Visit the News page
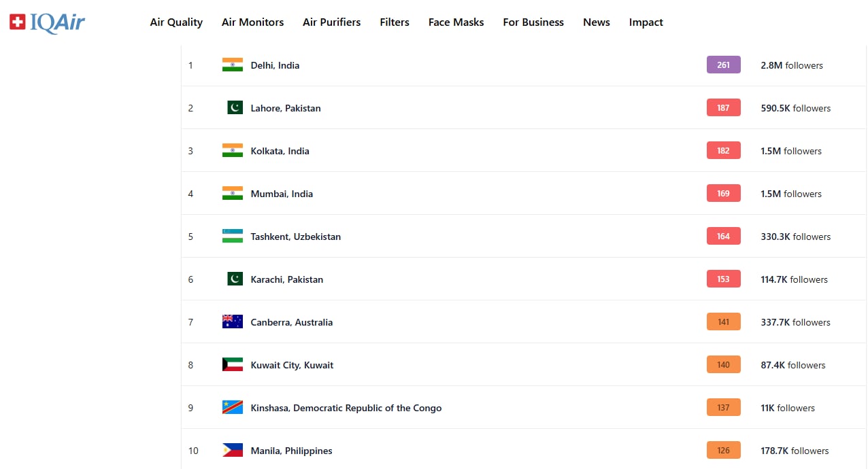 coord(596,22)
